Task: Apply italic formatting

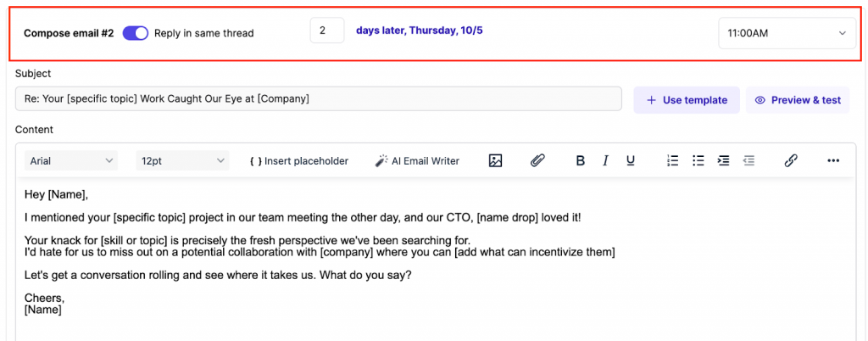Action: point(605,160)
